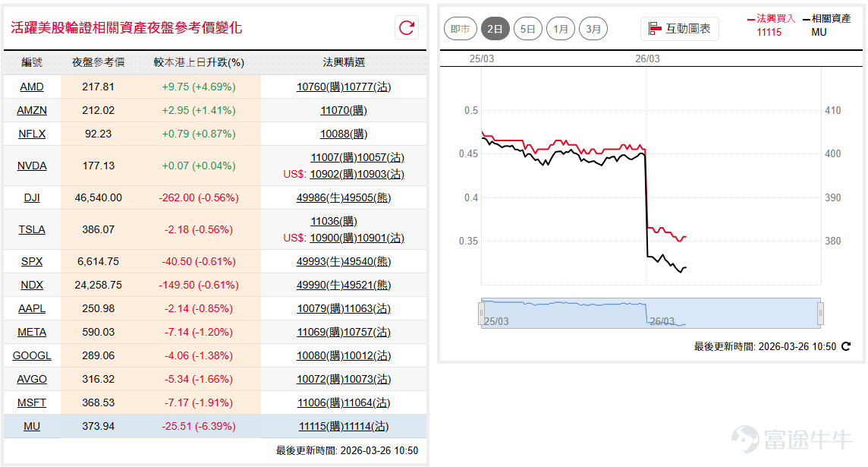The width and height of the screenshot is (868, 467).
Task: Open META warrant 11069(購)
Action: [x=320, y=332]
